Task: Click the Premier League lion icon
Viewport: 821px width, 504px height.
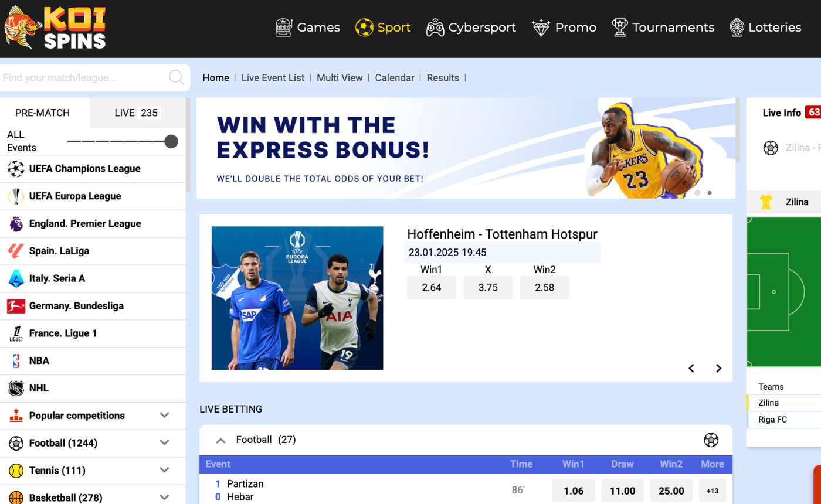Action: pos(16,223)
